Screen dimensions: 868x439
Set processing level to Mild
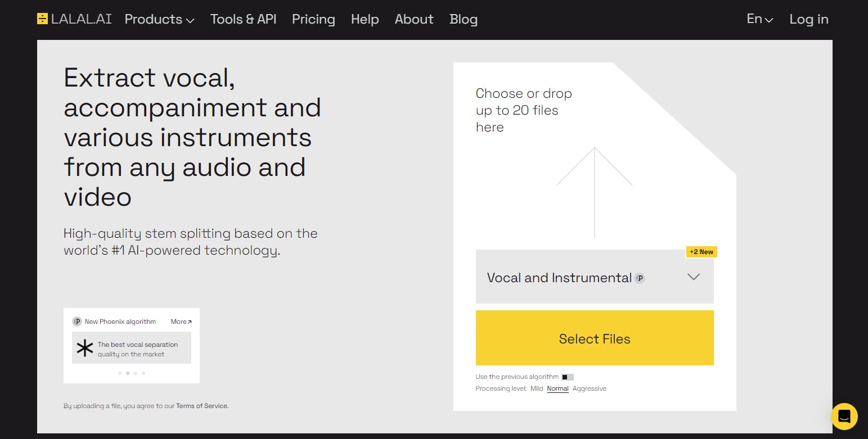pos(537,388)
